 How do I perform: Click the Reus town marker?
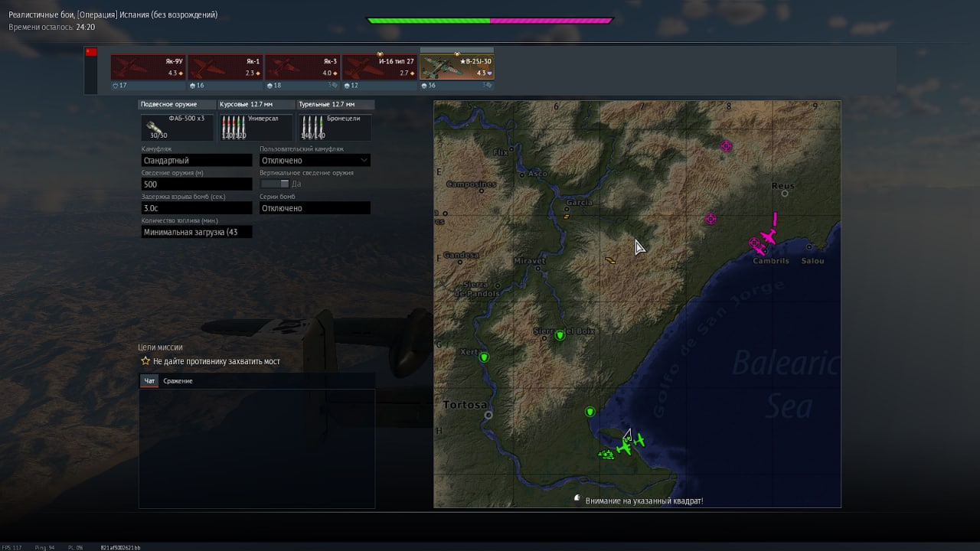(785, 194)
